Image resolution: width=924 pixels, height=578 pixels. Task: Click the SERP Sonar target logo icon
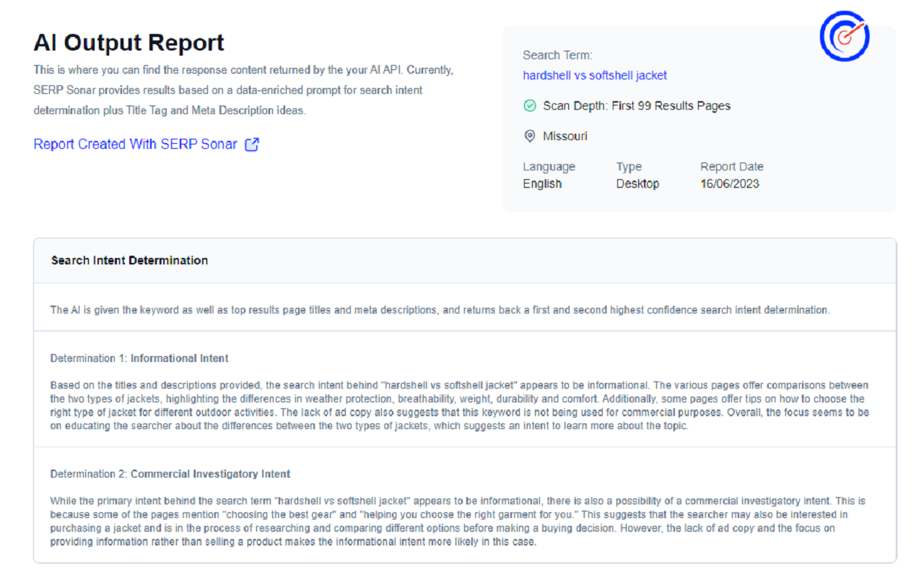(x=845, y=36)
